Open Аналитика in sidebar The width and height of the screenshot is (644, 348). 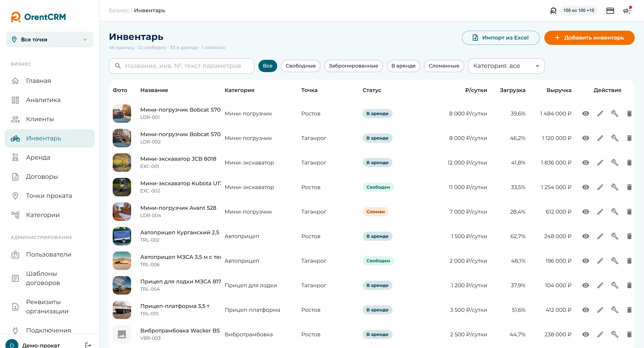click(49, 100)
